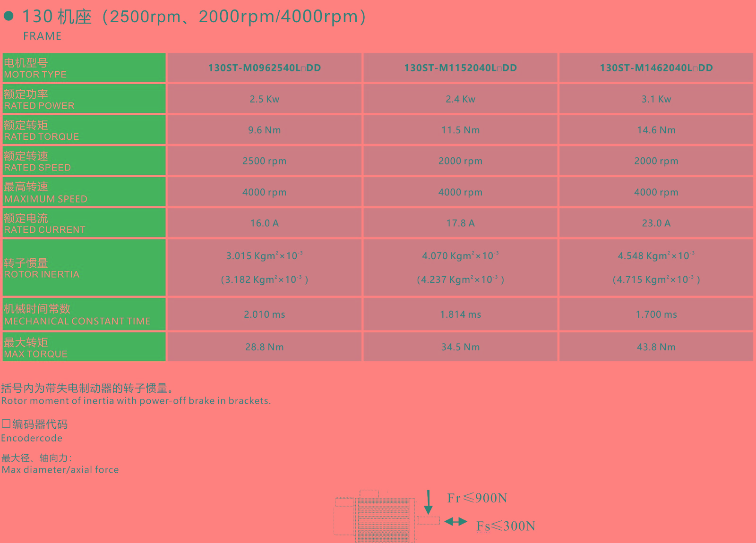Screen dimensions: 756x543
Task: Click the 3.1 Kw rated power cell
Action: click(656, 99)
